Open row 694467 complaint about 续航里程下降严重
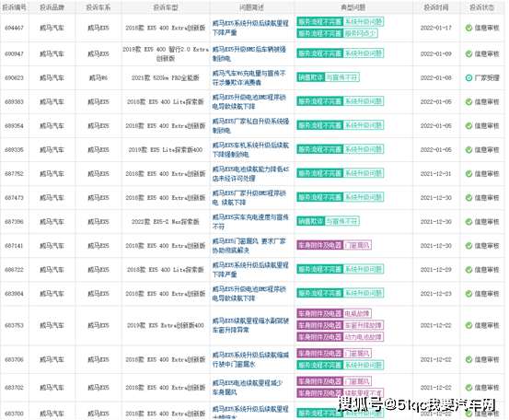This screenshot has width=509, height=420. pyautogui.click(x=250, y=28)
